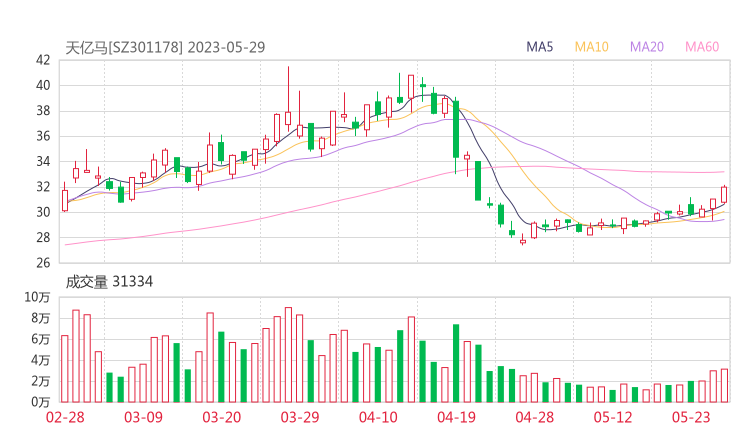Click the MA60 legend label

[702, 47]
